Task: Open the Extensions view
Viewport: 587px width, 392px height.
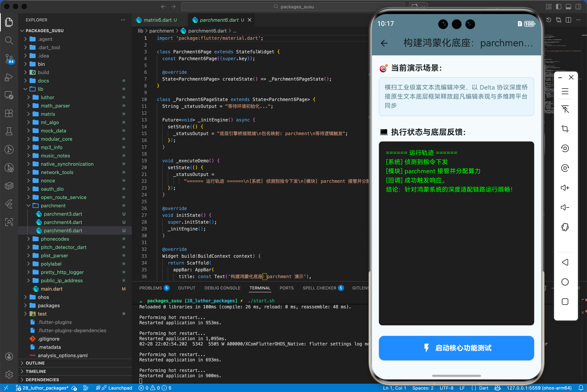Action: [9, 113]
